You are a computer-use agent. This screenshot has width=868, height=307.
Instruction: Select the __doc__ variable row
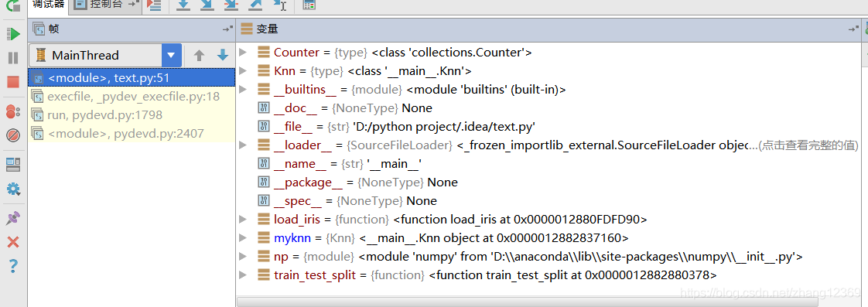pos(548,107)
